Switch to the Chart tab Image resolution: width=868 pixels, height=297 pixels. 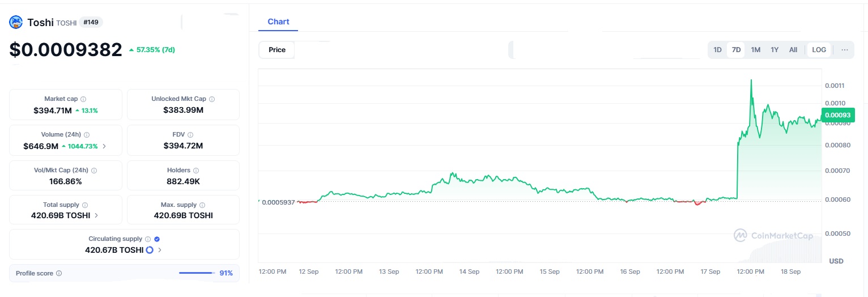278,22
